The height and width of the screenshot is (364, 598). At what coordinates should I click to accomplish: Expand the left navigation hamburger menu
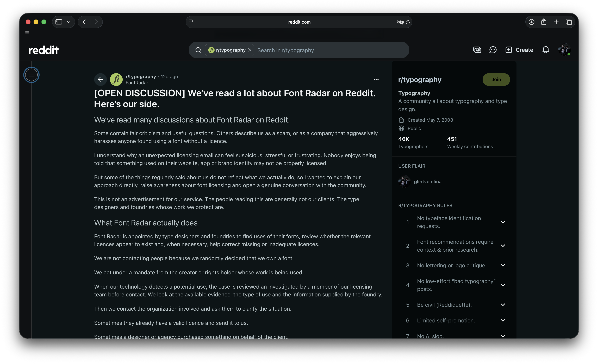pos(31,75)
